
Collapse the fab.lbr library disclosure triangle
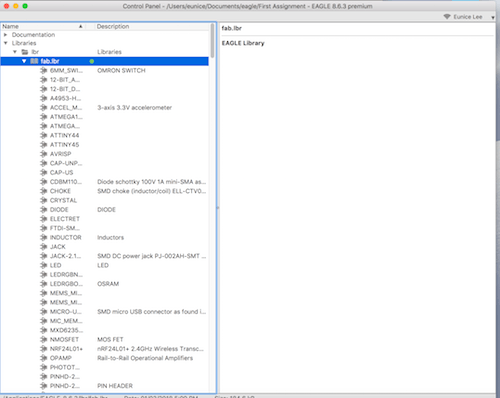[x=24, y=61]
